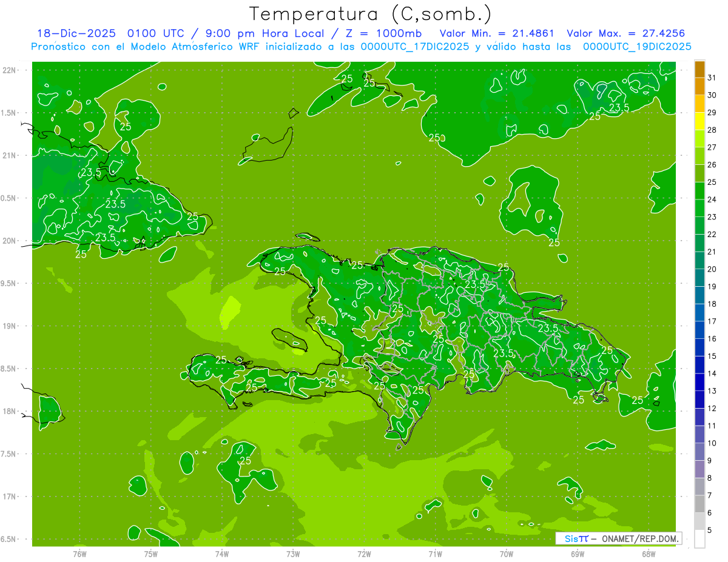Screen dimensions: 728x562
Task: Click the "10" label on the color scale
Action: pos(712,443)
